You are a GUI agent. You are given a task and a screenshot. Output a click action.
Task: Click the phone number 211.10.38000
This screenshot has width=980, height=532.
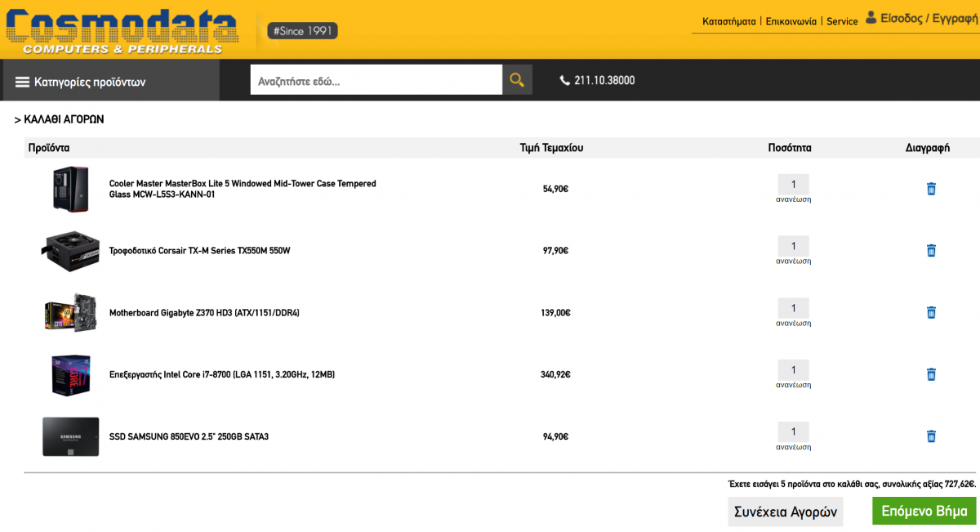(x=604, y=80)
